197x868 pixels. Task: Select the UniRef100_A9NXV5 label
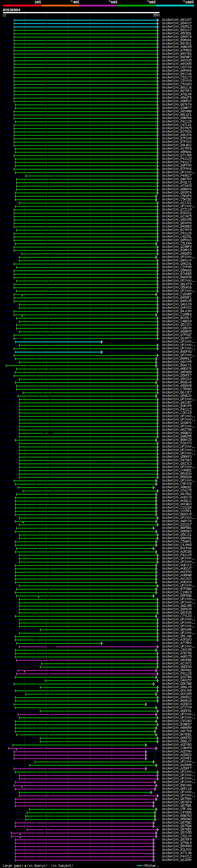(177, 47)
